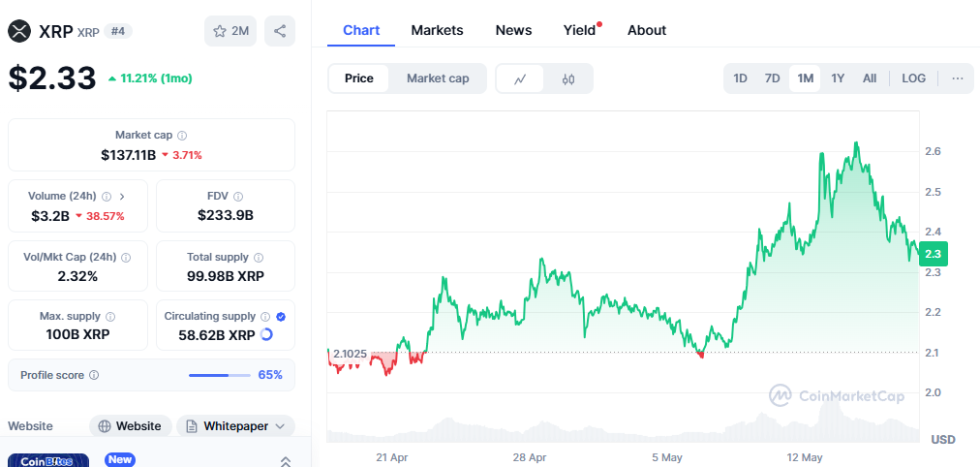
Task: Open the Markets tab
Action: pyautogui.click(x=437, y=30)
